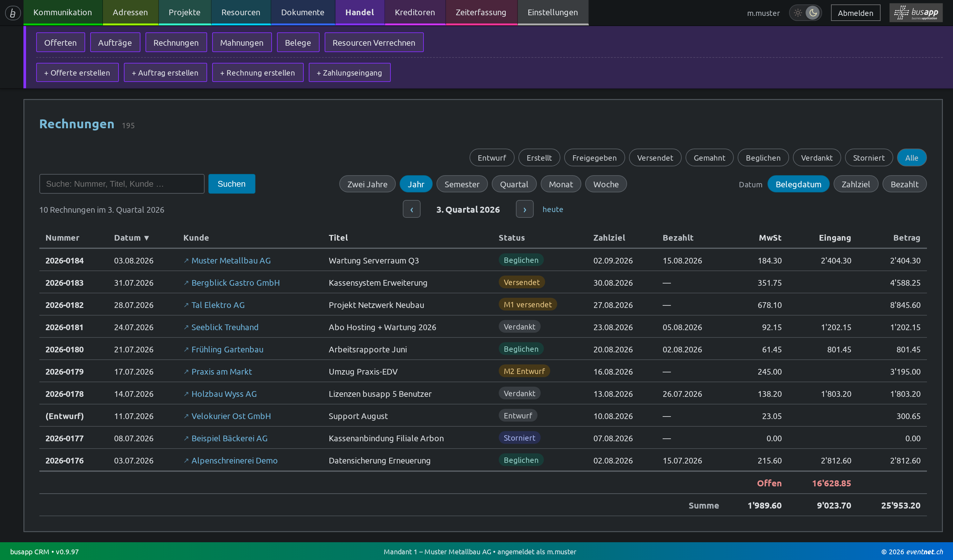Set period range to Zwei Jahre
The image size is (953, 560).
(367, 184)
